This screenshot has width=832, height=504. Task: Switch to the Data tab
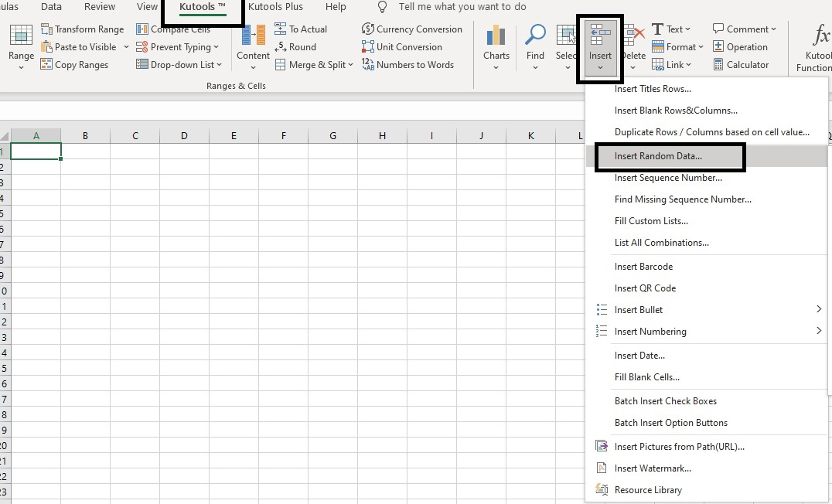pos(51,7)
